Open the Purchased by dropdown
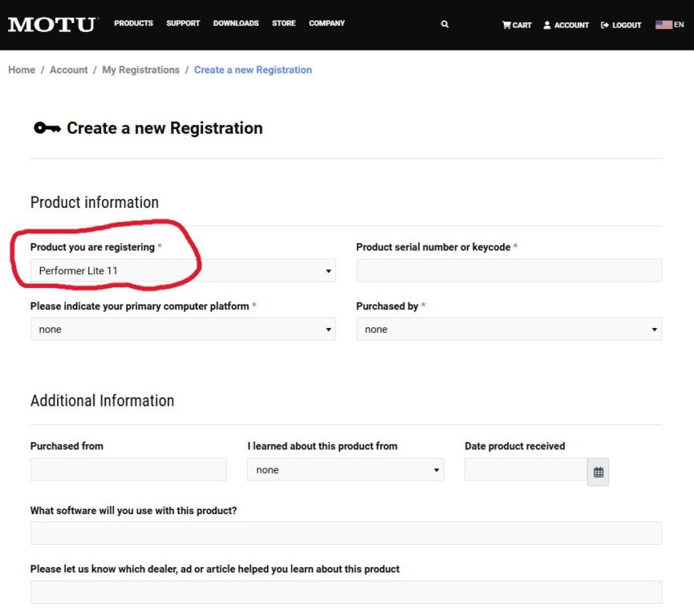Viewport: 694px width, 616px height. 509,330
